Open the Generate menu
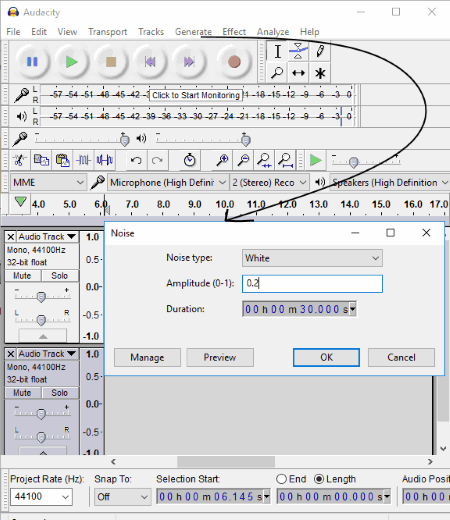The image size is (450, 520). [193, 32]
